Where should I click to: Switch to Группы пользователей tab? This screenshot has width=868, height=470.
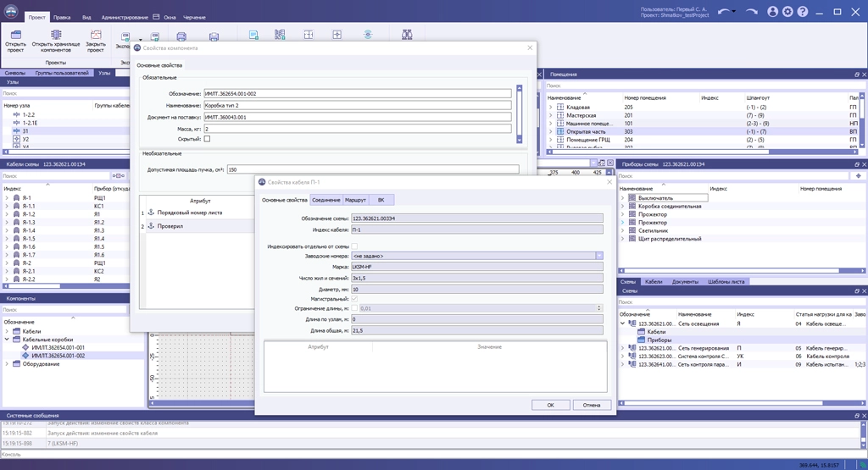[62, 73]
